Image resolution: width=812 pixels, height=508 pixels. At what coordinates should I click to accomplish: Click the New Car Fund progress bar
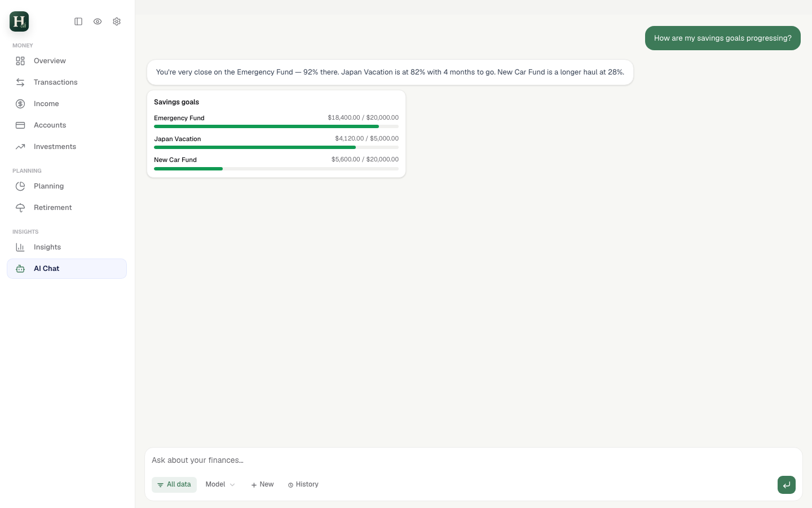click(276, 169)
